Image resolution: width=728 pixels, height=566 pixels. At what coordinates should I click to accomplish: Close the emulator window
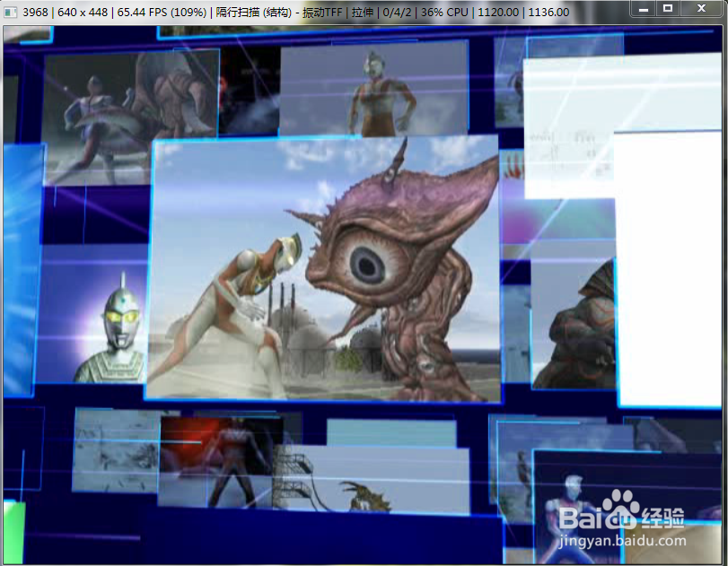click(702, 9)
